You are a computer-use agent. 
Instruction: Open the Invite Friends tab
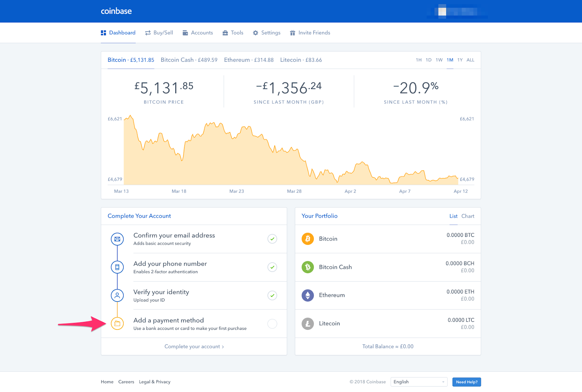point(310,33)
